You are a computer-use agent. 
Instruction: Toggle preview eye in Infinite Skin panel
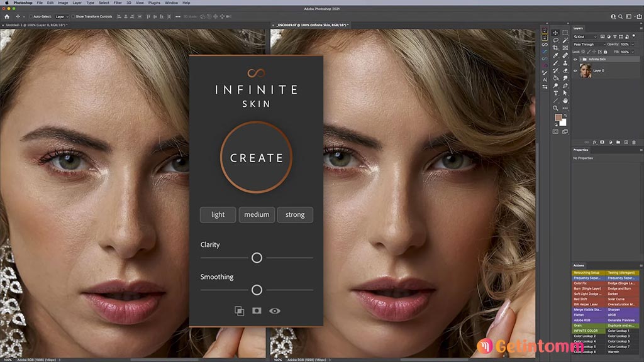point(275,310)
